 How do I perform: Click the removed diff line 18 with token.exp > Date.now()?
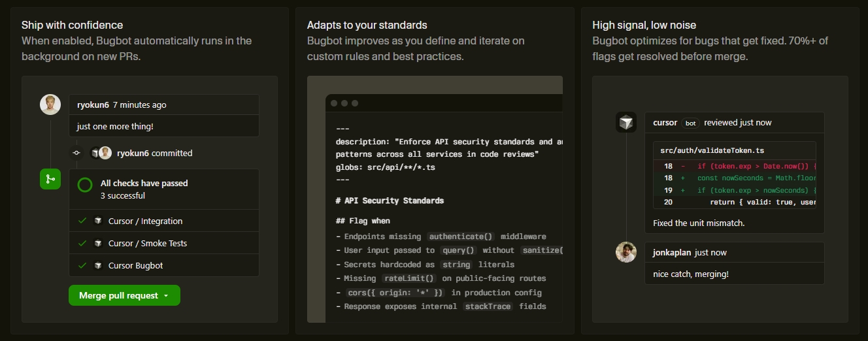pos(735,166)
